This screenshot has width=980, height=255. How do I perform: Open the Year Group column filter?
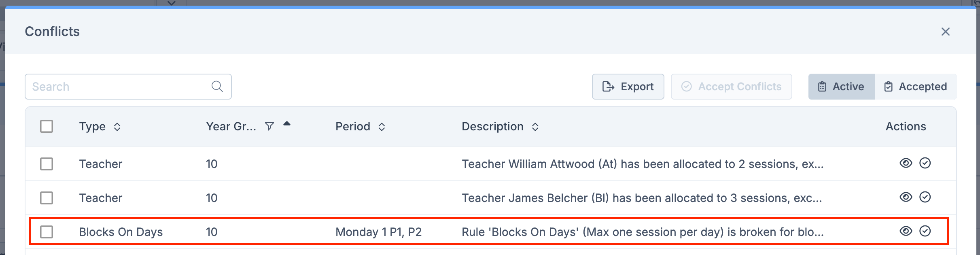[x=269, y=127]
